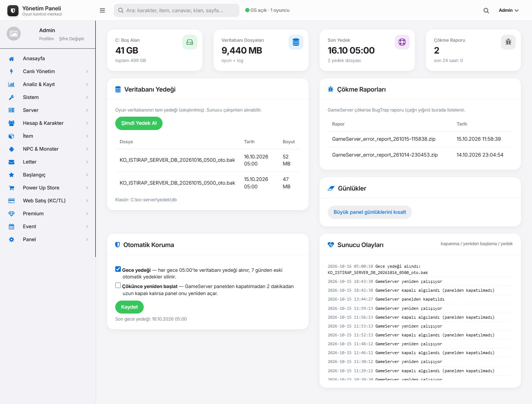The height and width of the screenshot is (404, 532).
Task: Select KO_ISTIRAP_SERVER_DB_20261015_0500_oto.bak file row
Action: tap(208, 183)
